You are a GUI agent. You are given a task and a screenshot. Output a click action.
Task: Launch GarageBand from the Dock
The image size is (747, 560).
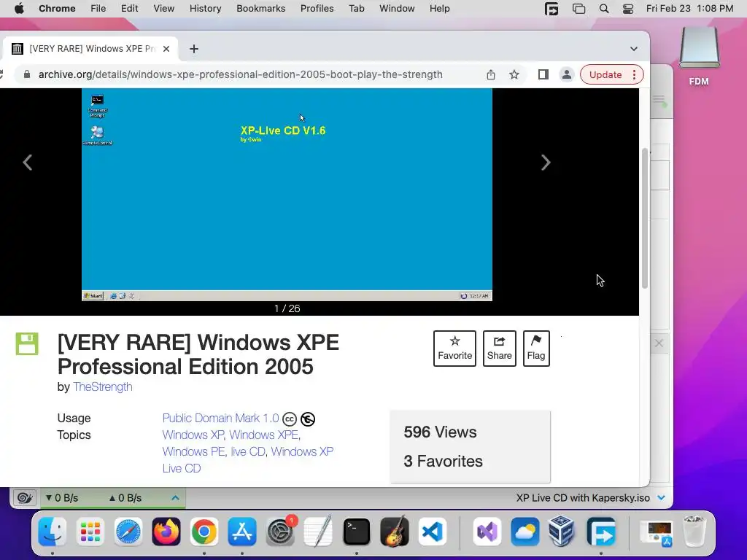395,532
